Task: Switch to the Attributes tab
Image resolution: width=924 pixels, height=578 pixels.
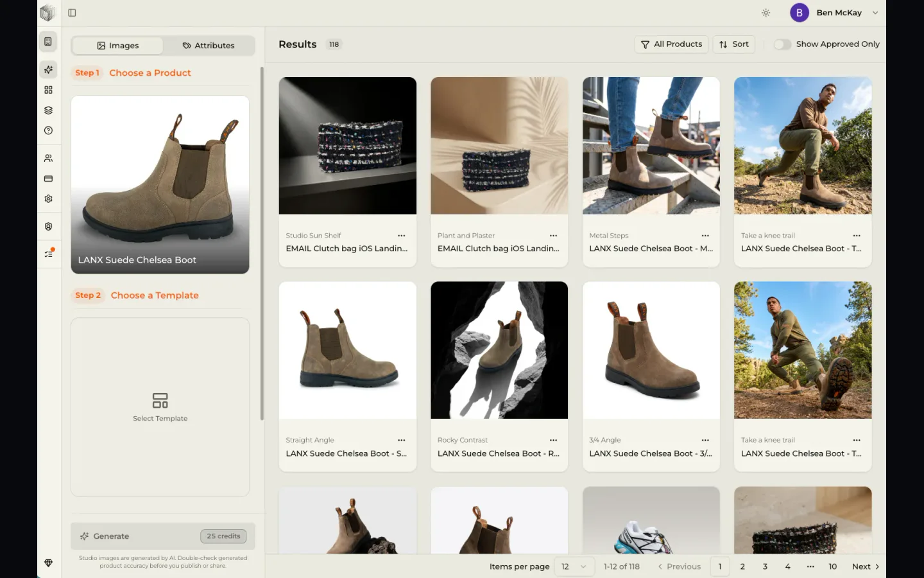Action: point(209,46)
